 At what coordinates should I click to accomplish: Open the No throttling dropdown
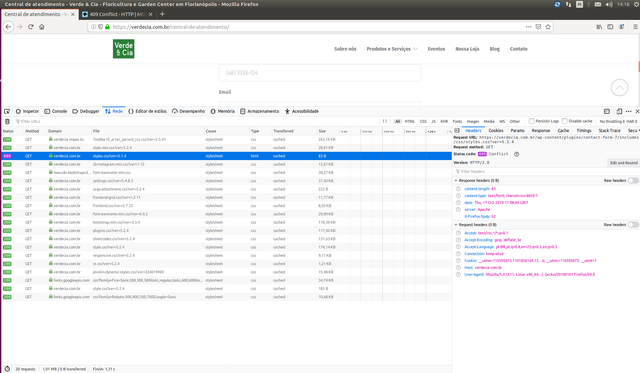(x=611, y=122)
